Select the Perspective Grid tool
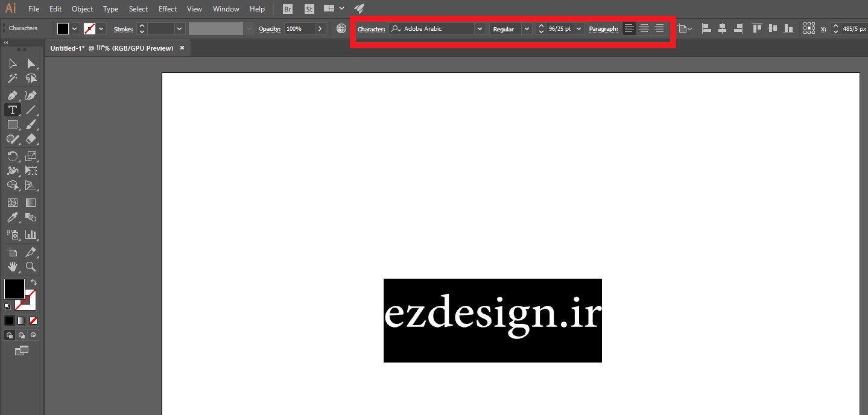This screenshot has width=868, height=415. [x=31, y=185]
